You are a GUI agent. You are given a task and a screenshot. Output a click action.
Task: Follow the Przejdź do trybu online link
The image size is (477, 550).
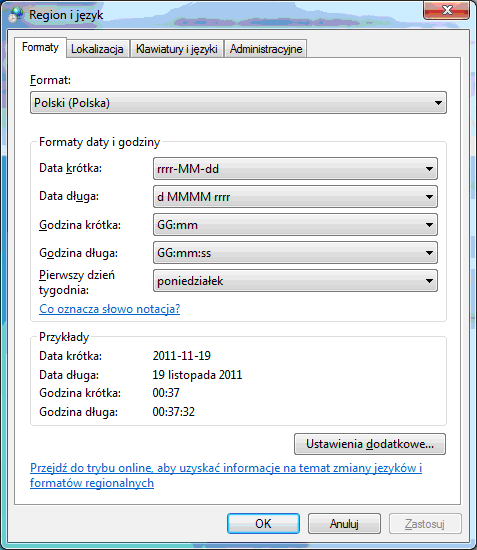226,475
